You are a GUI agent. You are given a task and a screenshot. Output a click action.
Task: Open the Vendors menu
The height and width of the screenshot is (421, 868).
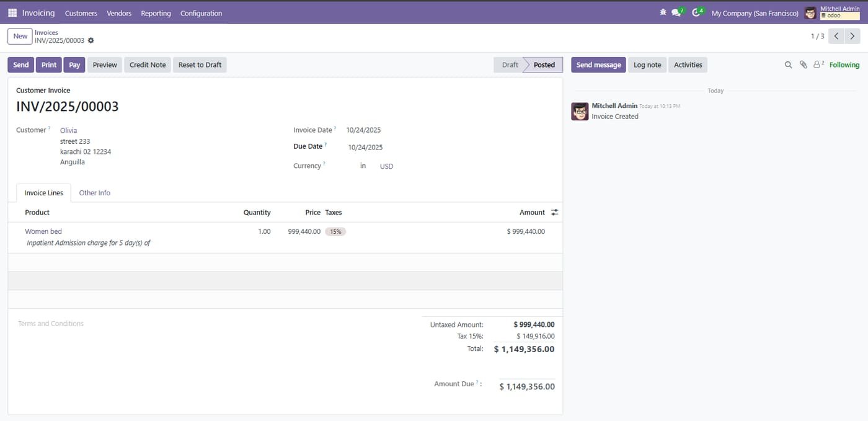119,13
